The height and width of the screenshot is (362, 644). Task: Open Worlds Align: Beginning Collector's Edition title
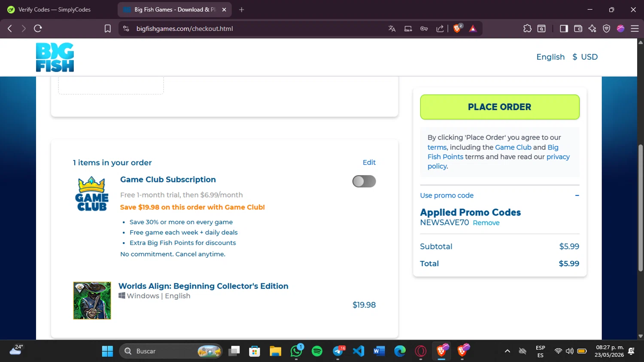click(x=204, y=286)
